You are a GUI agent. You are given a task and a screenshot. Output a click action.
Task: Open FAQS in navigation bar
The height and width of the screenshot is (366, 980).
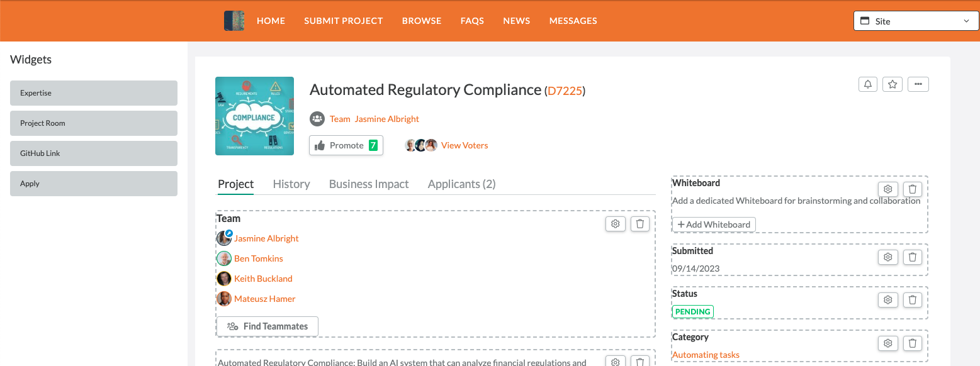472,21
